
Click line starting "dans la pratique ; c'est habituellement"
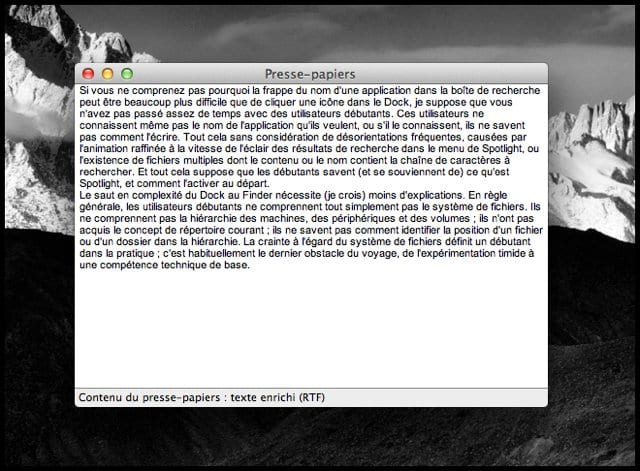[x=307, y=253]
